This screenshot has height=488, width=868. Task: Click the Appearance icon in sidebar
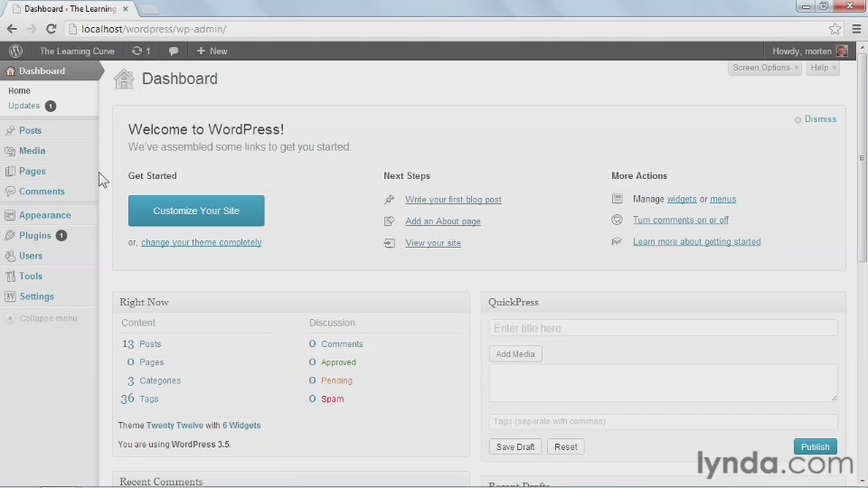(10, 215)
